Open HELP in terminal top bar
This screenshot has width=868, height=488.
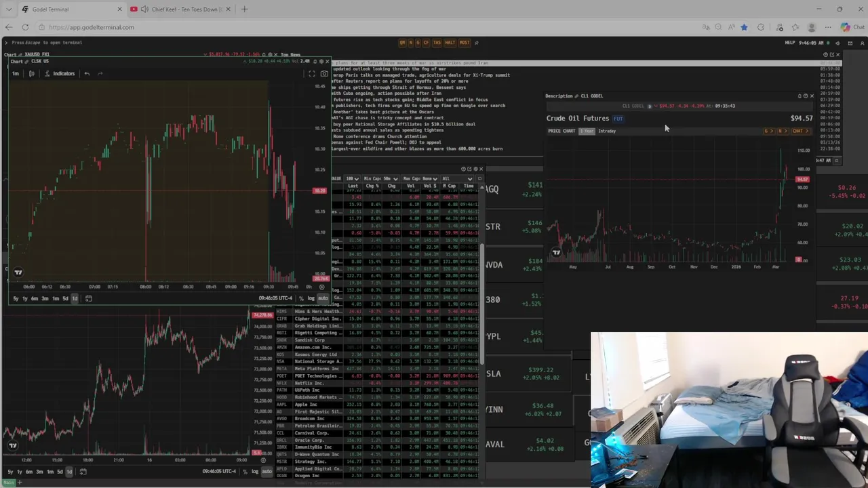click(790, 43)
